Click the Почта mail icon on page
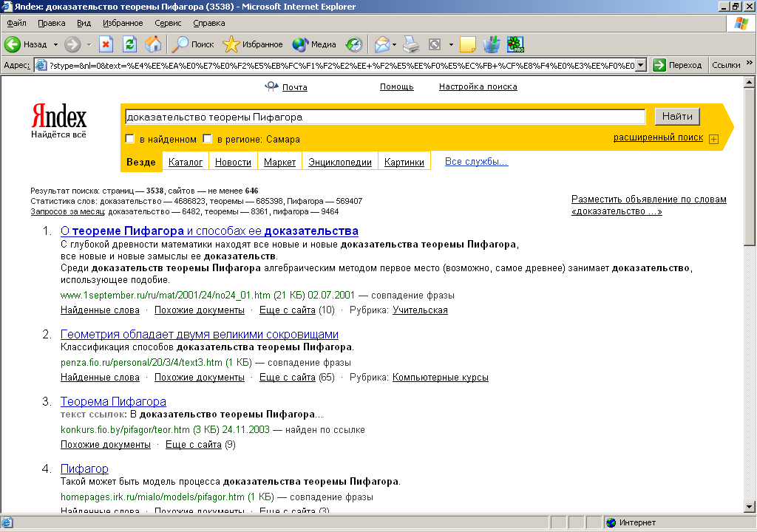Image resolution: width=757 pixels, height=532 pixels. tap(272, 86)
